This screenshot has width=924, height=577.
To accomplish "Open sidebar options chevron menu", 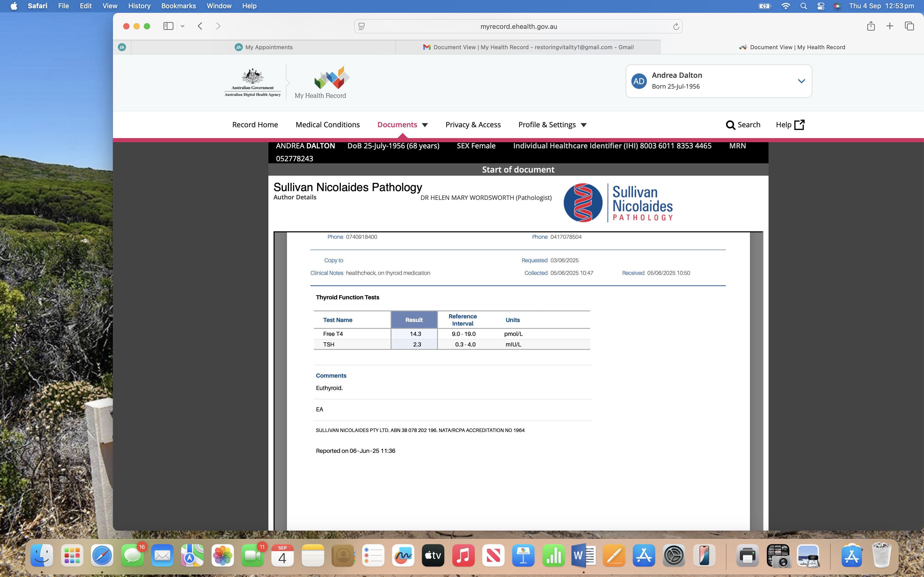I will coord(183,26).
